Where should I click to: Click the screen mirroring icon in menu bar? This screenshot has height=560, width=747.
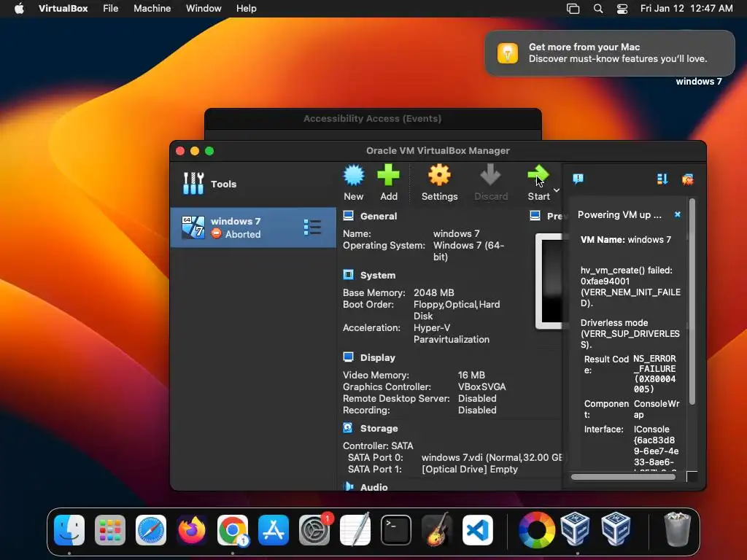(x=573, y=9)
